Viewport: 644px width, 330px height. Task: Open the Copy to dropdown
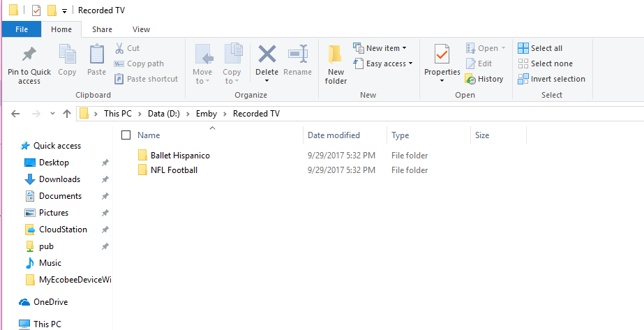tap(232, 64)
